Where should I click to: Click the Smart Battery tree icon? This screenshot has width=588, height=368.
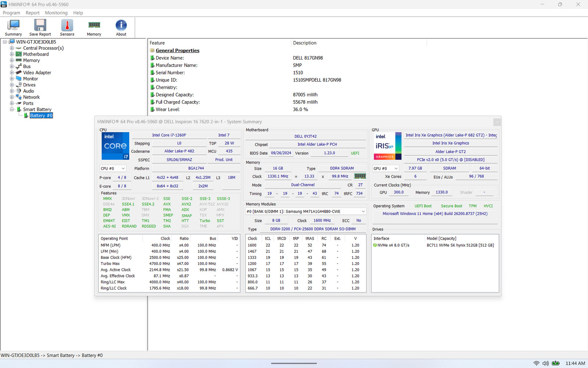tap(19, 109)
